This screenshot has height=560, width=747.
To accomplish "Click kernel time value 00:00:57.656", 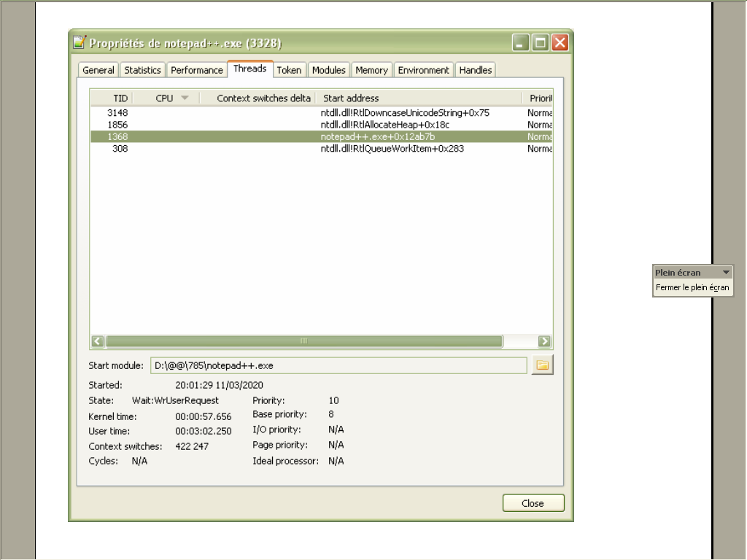I will [204, 416].
